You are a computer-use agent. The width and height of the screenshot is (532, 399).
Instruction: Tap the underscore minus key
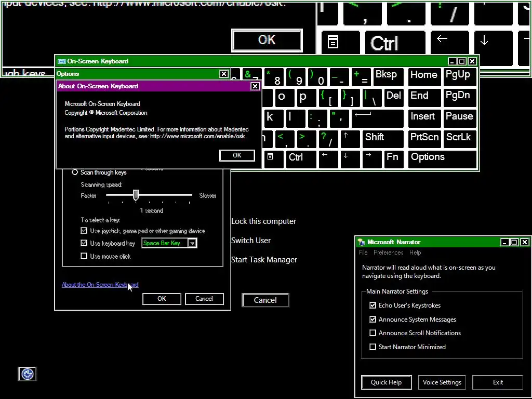(x=339, y=77)
